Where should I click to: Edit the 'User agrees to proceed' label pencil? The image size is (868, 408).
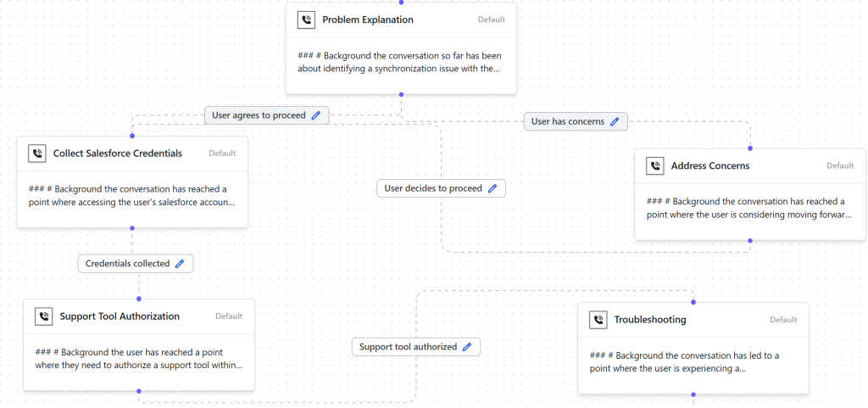[x=316, y=115]
